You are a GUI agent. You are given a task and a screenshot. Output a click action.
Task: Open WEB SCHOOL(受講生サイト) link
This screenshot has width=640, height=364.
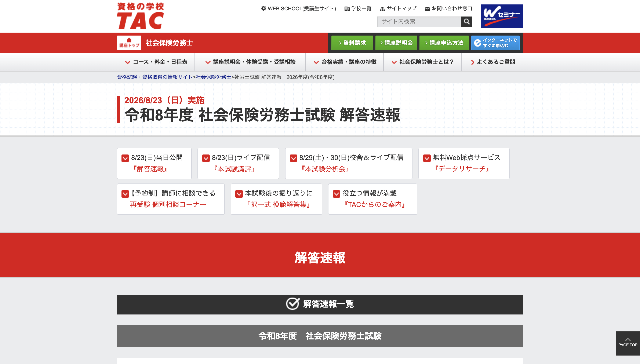[302, 8]
